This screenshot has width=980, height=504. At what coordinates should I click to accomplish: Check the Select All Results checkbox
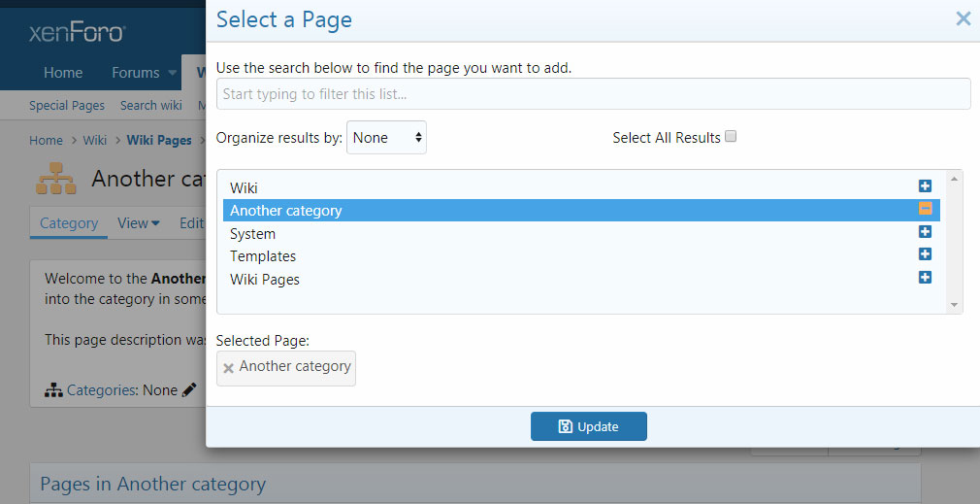[x=732, y=137]
